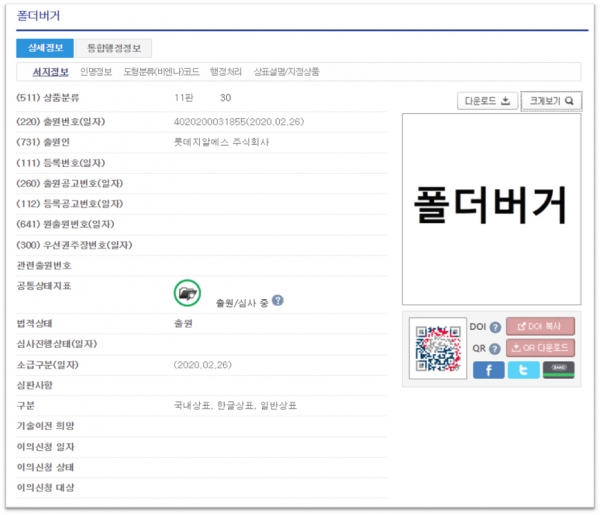Click the magnifier icon in 크게보기

click(569, 101)
